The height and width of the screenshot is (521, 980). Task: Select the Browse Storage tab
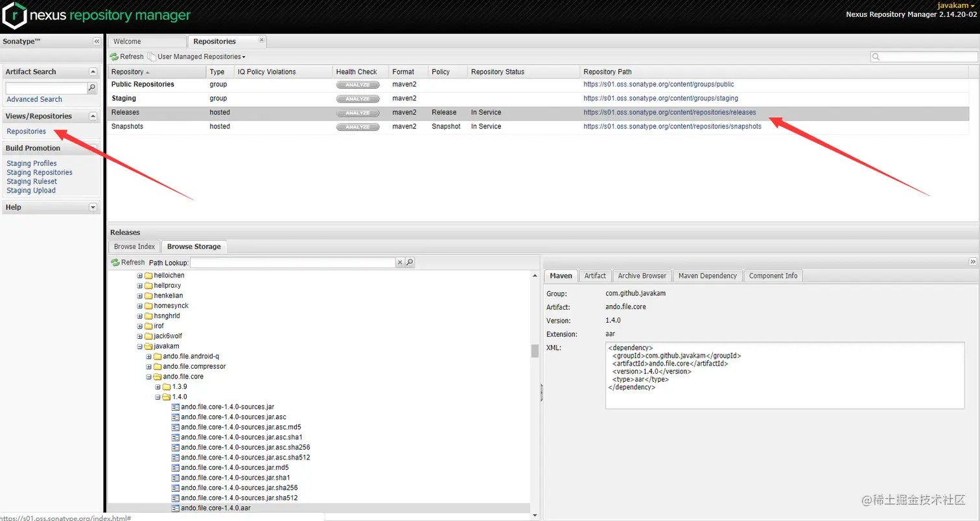(x=194, y=247)
